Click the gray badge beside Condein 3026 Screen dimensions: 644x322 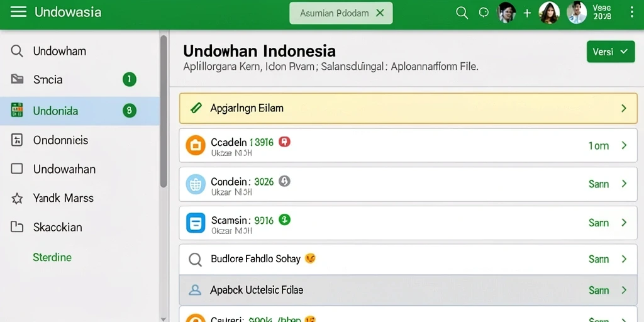[285, 180]
